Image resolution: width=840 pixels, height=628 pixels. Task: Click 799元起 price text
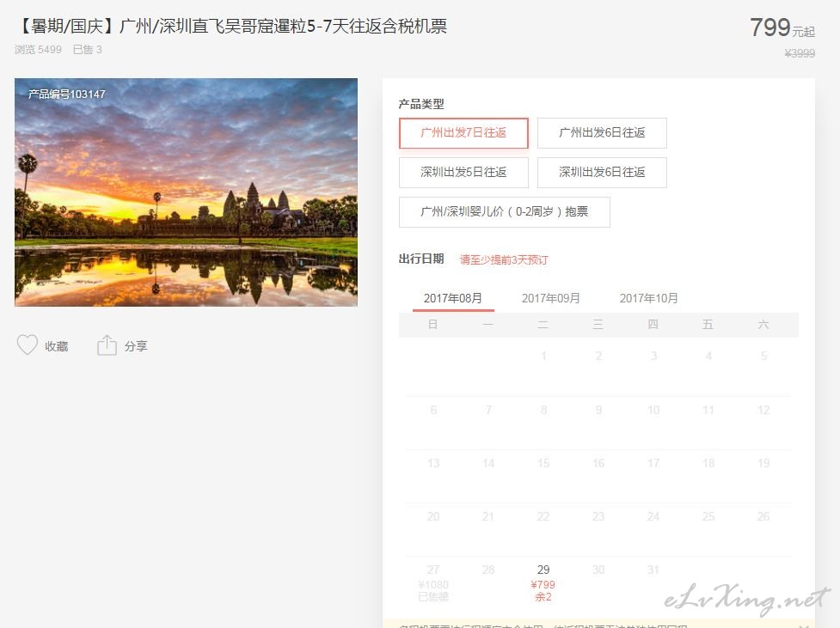pos(782,27)
